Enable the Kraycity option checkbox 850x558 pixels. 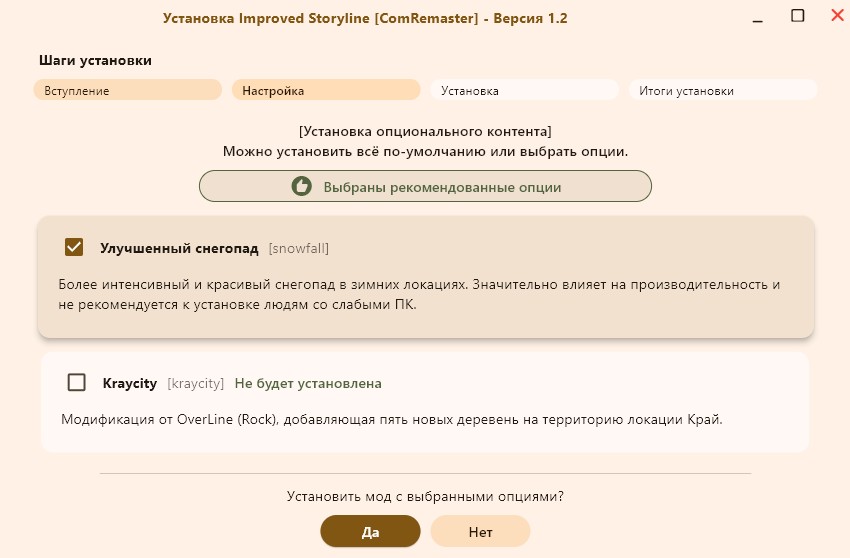76,382
